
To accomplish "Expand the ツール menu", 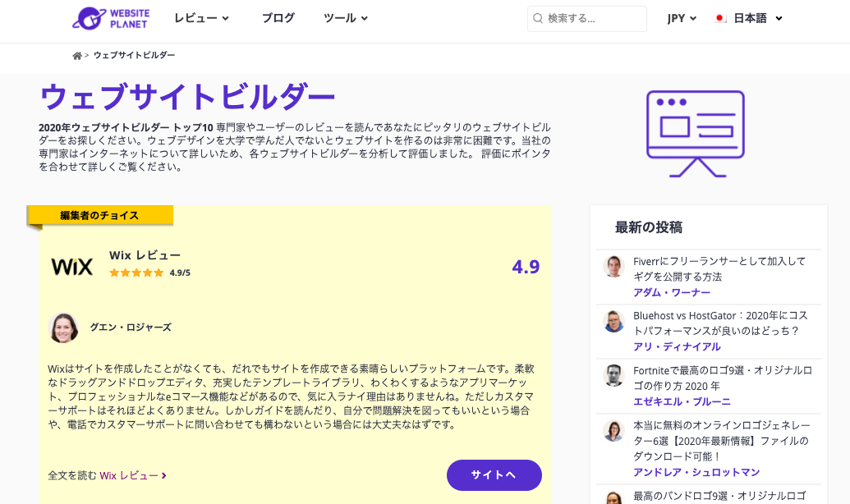I will [346, 18].
